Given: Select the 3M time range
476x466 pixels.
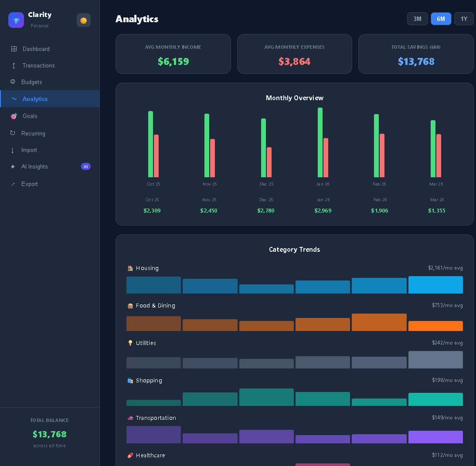Looking at the screenshot, I should (418, 19).
